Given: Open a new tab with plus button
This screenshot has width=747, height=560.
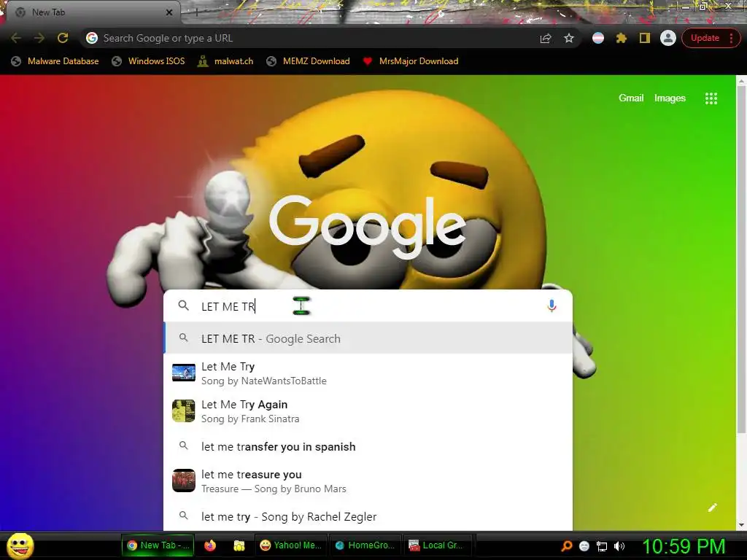Looking at the screenshot, I should (x=196, y=13).
